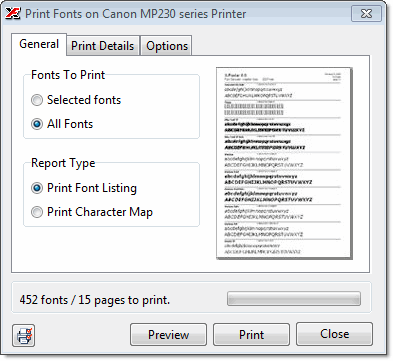Switch to the General tab
The image size is (393, 361).
[x=39, y=44]
